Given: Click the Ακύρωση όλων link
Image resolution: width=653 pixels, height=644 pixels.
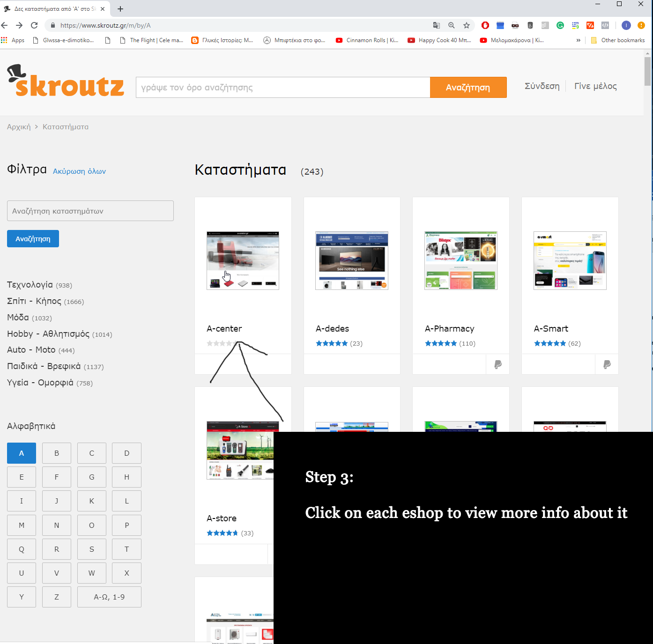Looking at the screenshot, I should (x=79, y=171).
